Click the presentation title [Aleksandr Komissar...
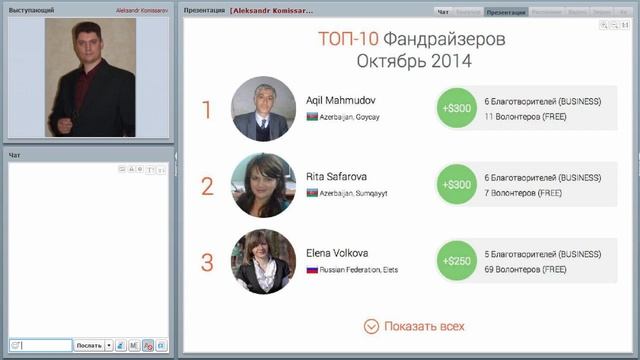This screenshot has width=640, height=360. 271,11
